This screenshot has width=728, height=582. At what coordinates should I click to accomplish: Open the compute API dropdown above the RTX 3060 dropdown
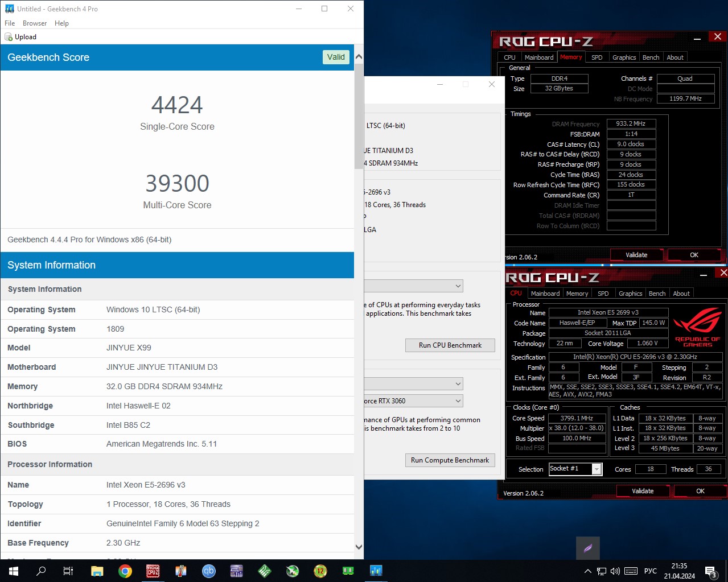coord(414,384)
